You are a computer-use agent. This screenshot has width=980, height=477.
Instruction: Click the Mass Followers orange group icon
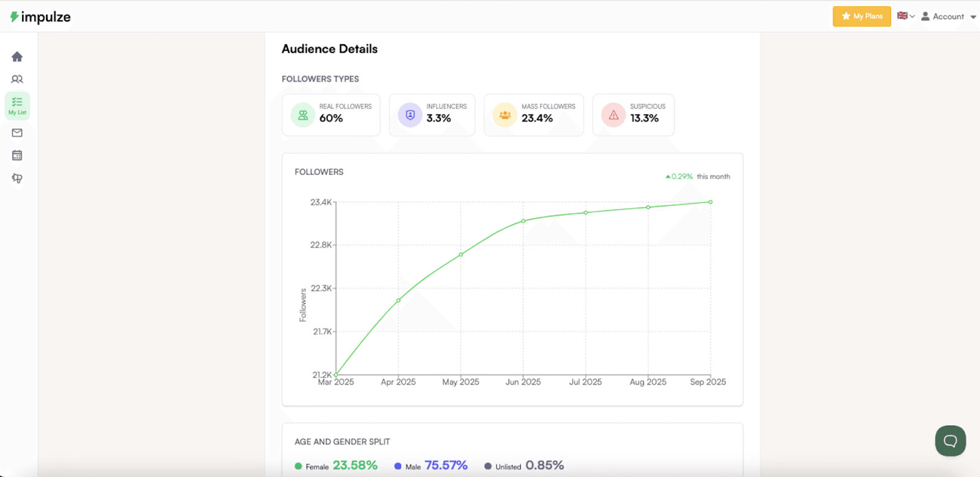click(x=505, y=115)
